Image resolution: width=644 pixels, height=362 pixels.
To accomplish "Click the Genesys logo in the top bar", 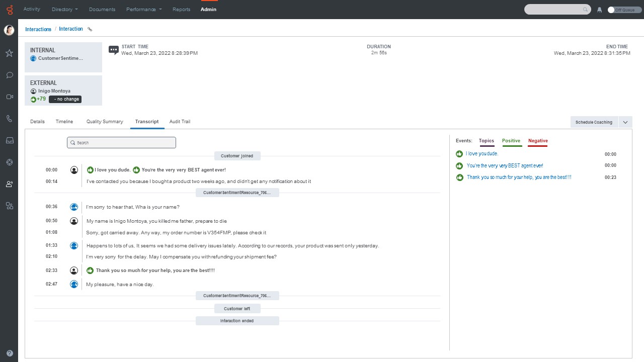I will click(x=9, y=9).
